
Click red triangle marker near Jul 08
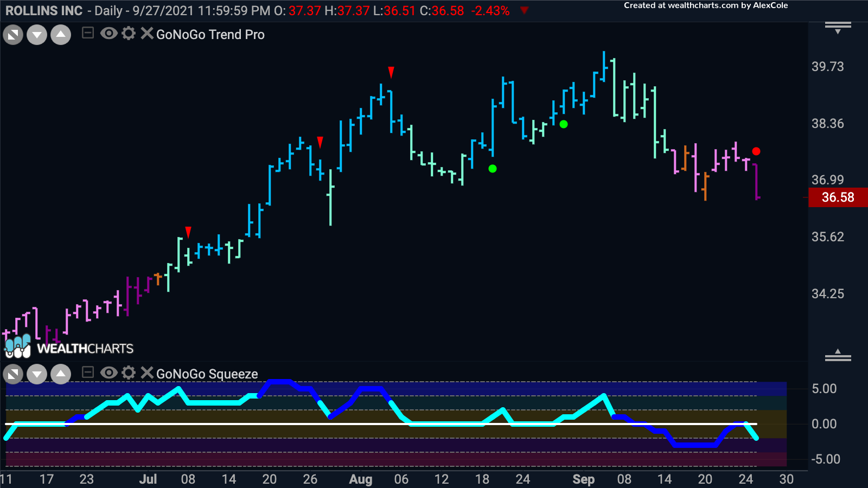pos(188,232)
